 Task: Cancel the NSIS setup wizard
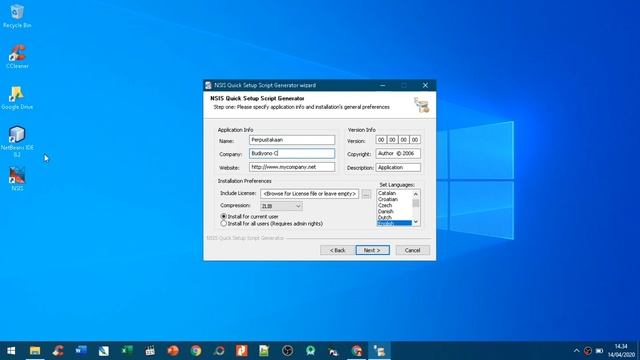click(x=412, y=250)
